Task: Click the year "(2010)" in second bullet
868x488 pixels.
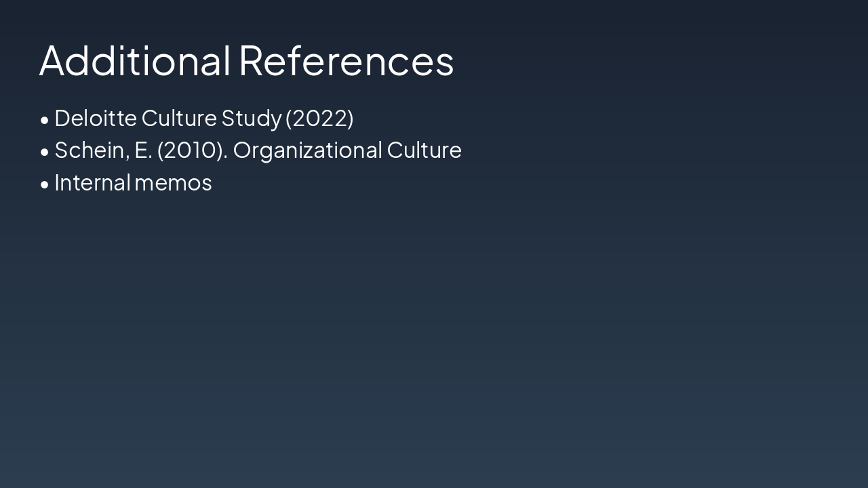Action: (192, 150)
